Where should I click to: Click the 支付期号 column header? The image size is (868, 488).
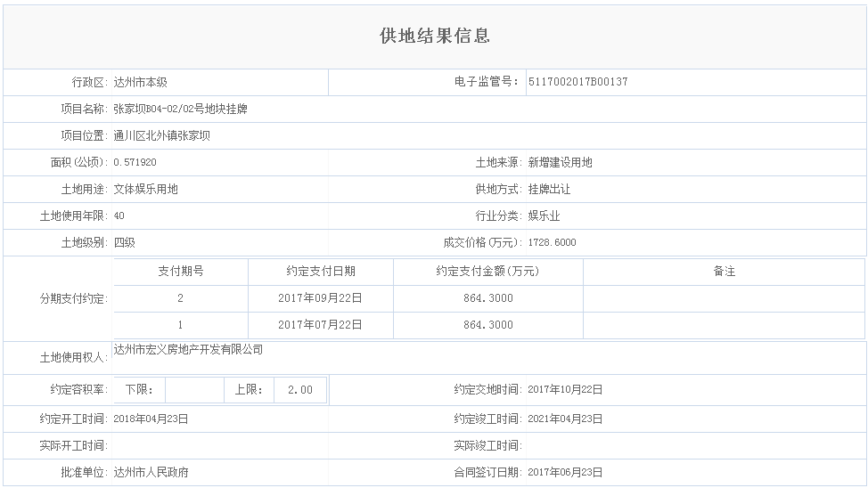pyautogui.click(x=181, y=271)
